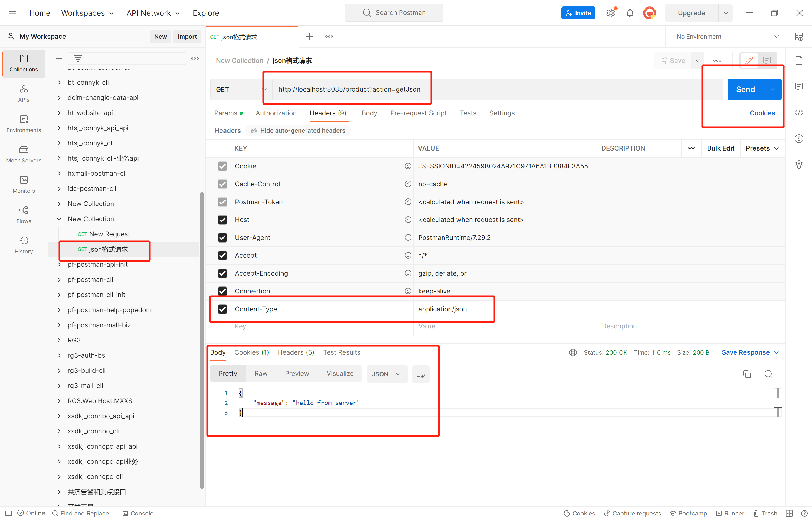This screenshot has width=812, height=519.
Task: Open the Tests tab
Action: click(468, 113)
